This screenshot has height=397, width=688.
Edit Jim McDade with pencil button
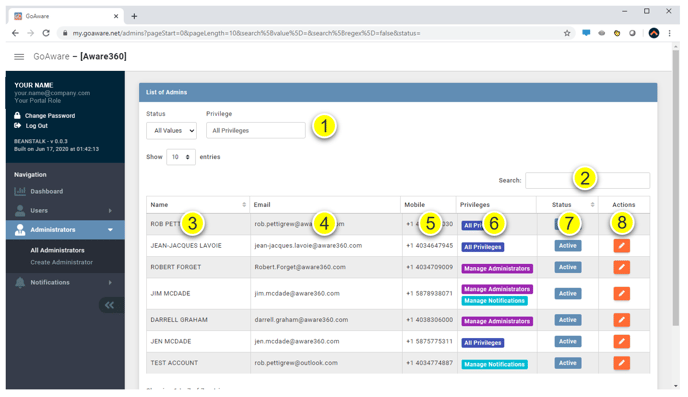pyautogui.click(x=621, y=293)
